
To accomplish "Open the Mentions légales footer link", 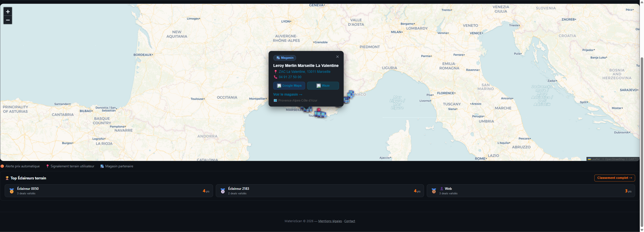I will tap(330, 221).
